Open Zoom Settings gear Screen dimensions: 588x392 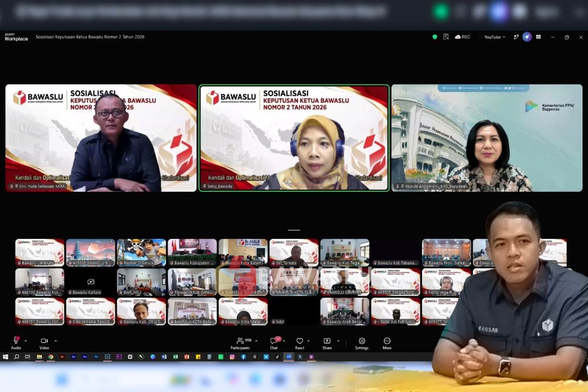[x=362, y=343]
